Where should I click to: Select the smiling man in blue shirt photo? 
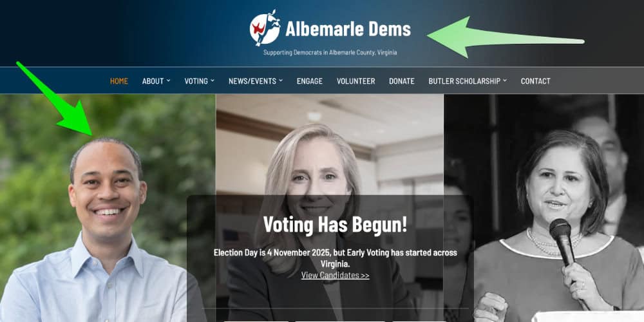click(x=108, y=208)
